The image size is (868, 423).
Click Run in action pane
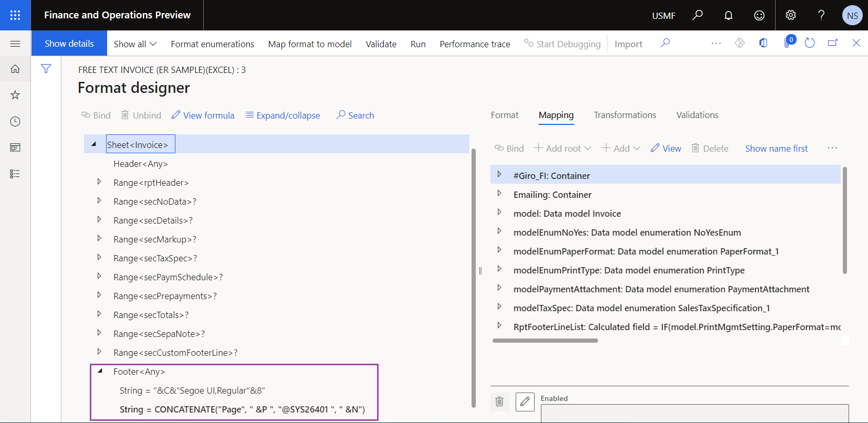[x=418, y=44]
